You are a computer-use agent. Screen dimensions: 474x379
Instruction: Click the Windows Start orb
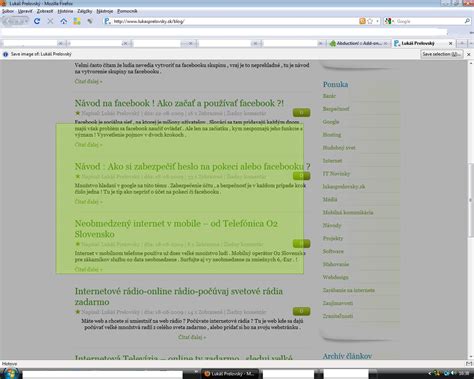pos(10,373)
